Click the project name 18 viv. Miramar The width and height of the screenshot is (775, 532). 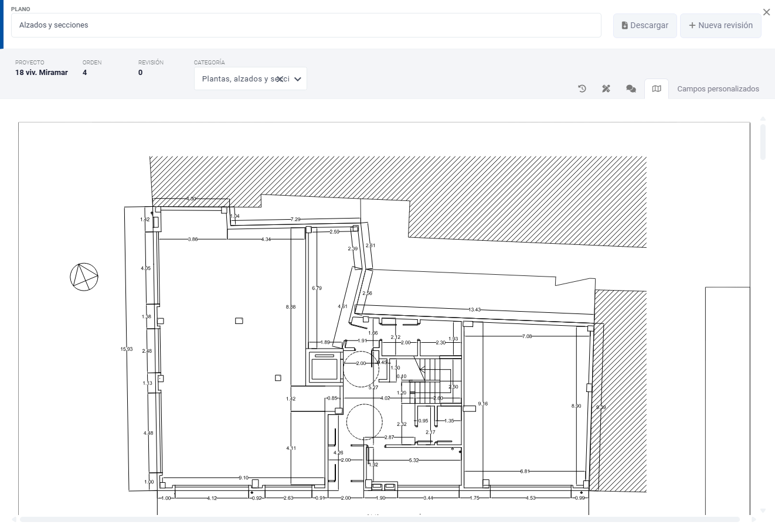[42, 73]
